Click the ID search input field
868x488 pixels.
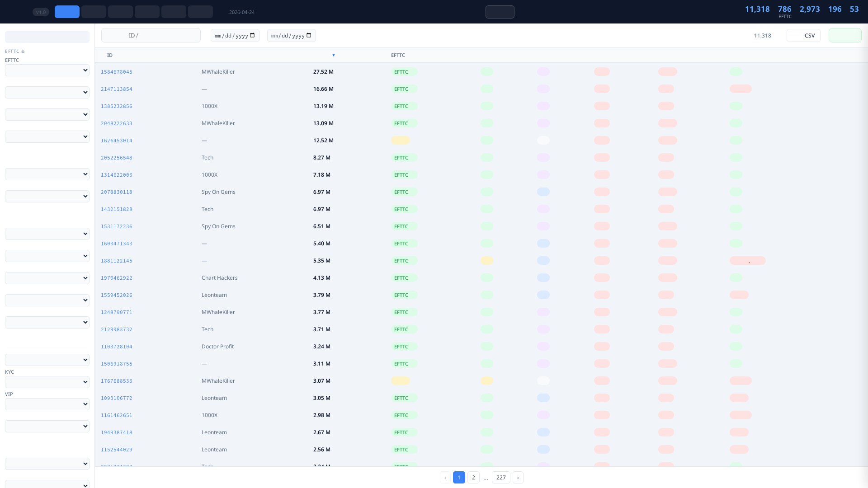151,35
